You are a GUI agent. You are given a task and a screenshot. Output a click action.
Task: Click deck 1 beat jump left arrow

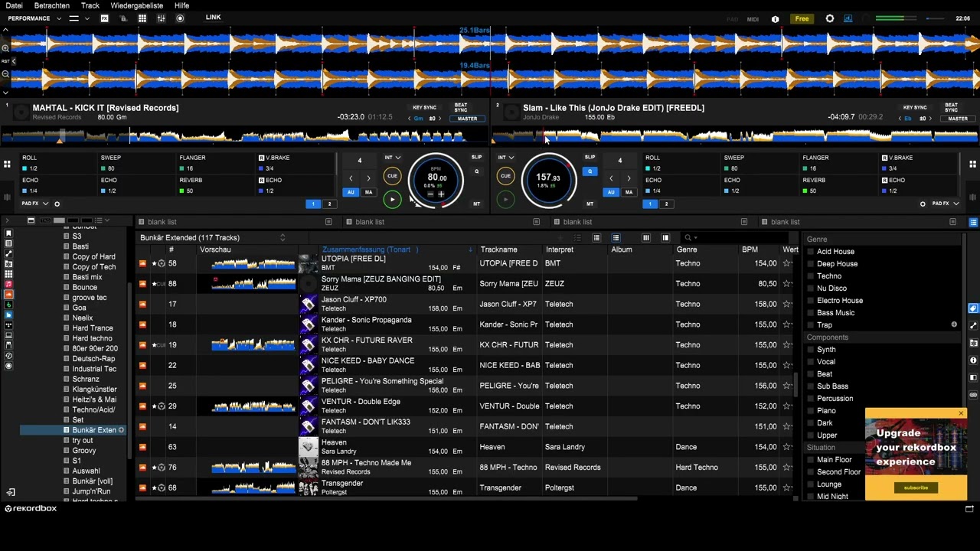(x=351, y=178)
